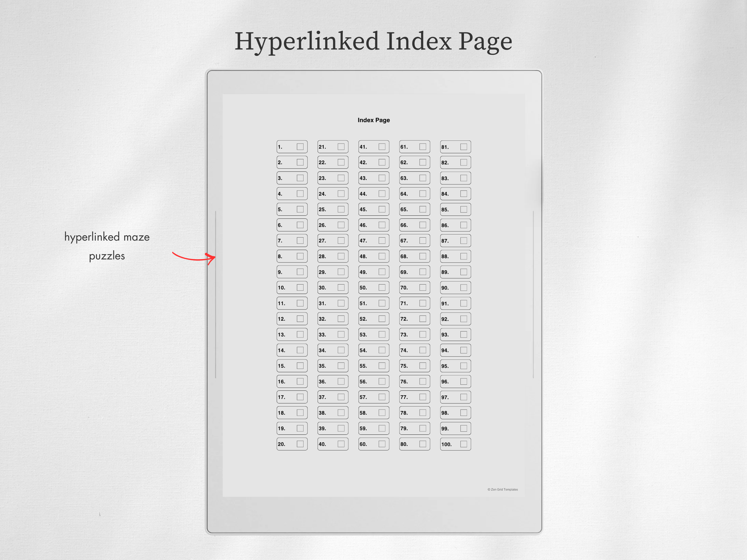The width and height of the screenshot is (747, 560).
Task: Mark entry 97 as done
Action: click(464, 397)
